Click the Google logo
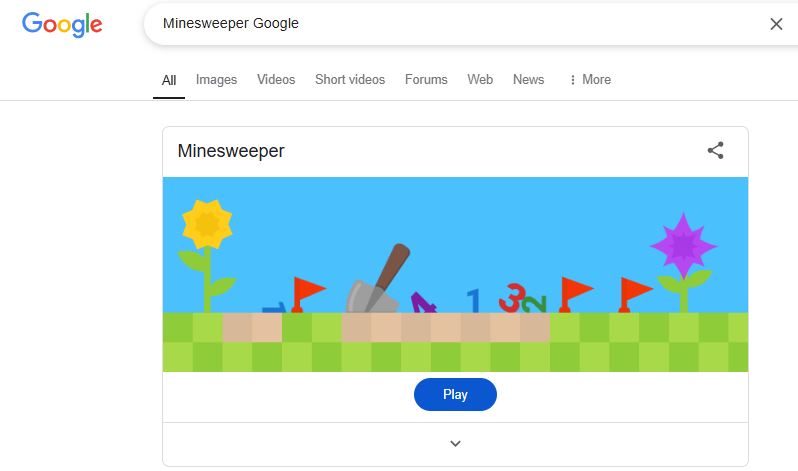The height and width of the screenshot is (471, 798). tap(62, 24)
